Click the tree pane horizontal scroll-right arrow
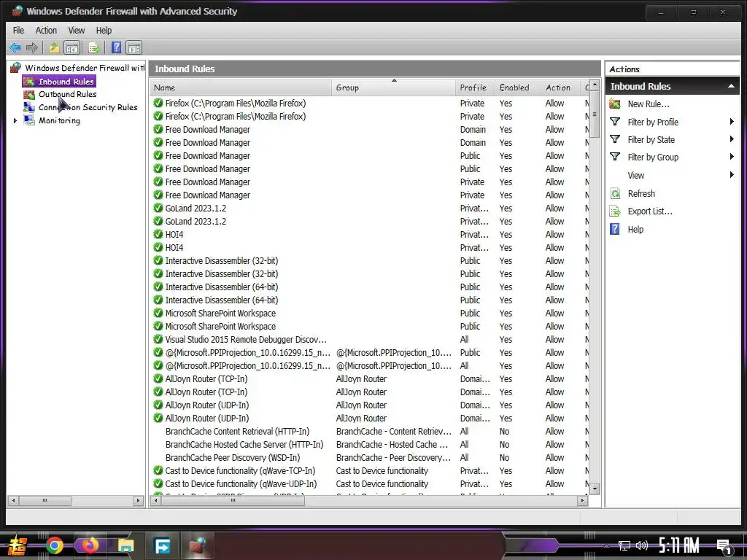Image resolution: width=747 pixels, height=560 pixels. tap(138, 500)
